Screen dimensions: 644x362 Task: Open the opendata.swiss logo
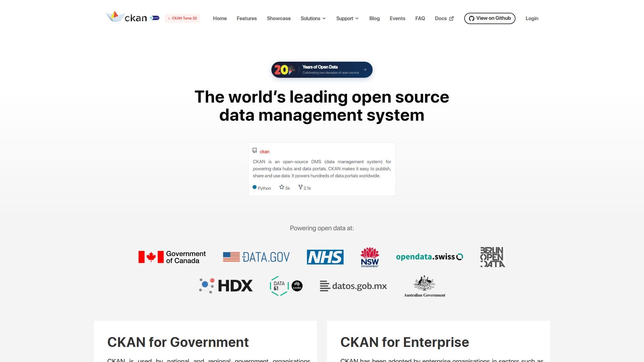click(429, 257)
